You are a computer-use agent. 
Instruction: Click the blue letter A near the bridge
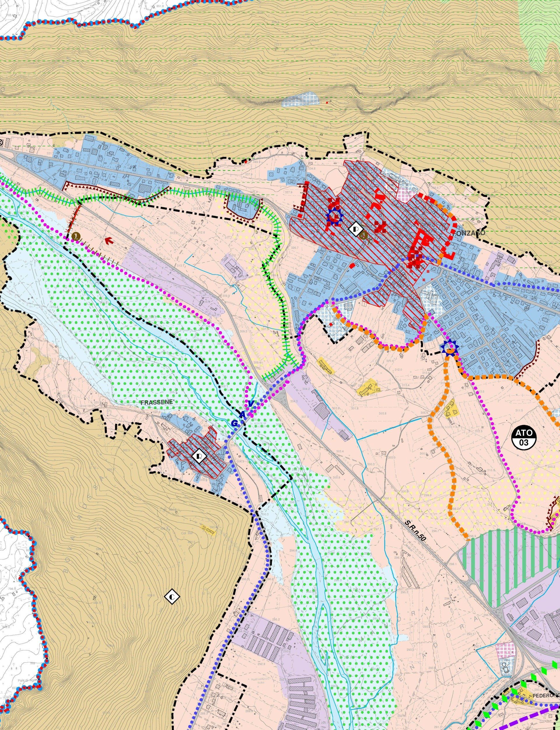pyautogui.click(x=243, y=414)
